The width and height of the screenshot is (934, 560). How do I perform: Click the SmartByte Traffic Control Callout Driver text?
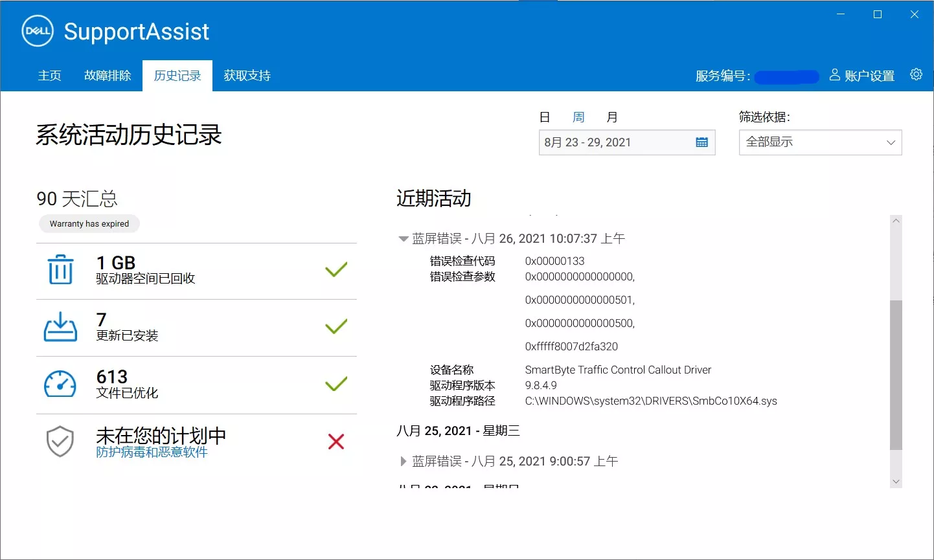[x=618, y=370]
